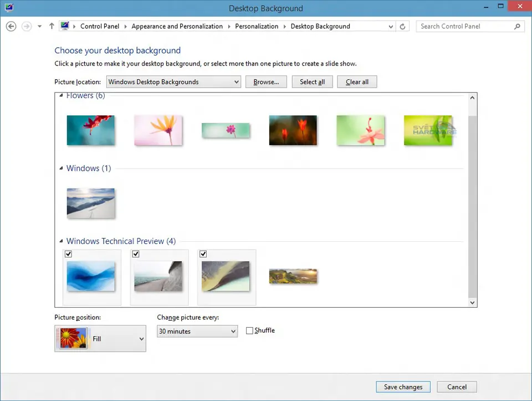Image resolution: width=532 pixels, height=401 pixels.
Task: Open the Change picture every dropdown
Action: [197, 331]
